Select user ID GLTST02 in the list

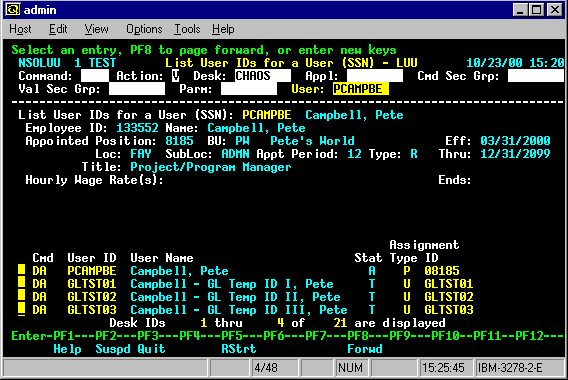pos(92,297)
